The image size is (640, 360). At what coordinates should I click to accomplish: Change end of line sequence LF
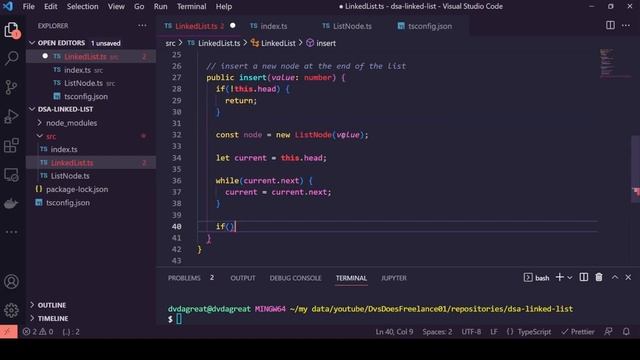[494, 332]
